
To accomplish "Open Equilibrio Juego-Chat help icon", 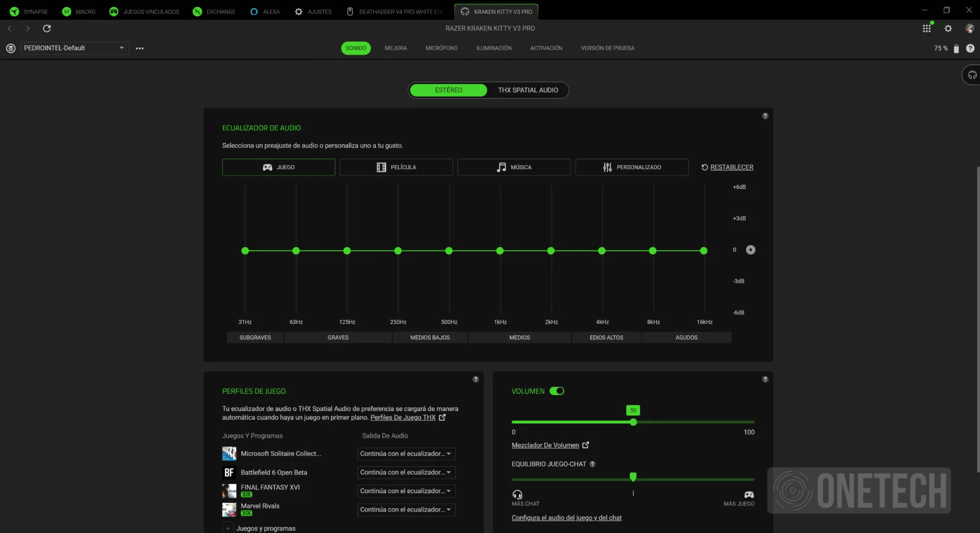I will pos(592,464).
